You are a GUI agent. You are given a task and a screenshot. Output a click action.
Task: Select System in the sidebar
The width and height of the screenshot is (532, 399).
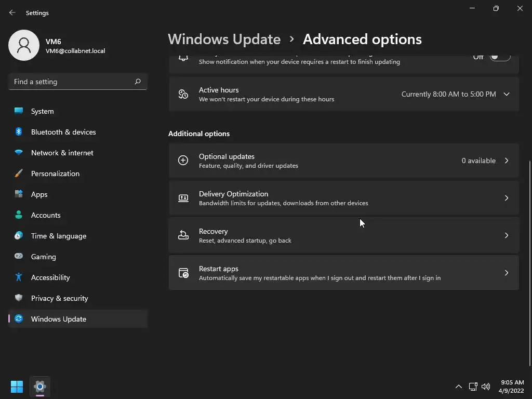pyautogui.click(x=42, y=111)
